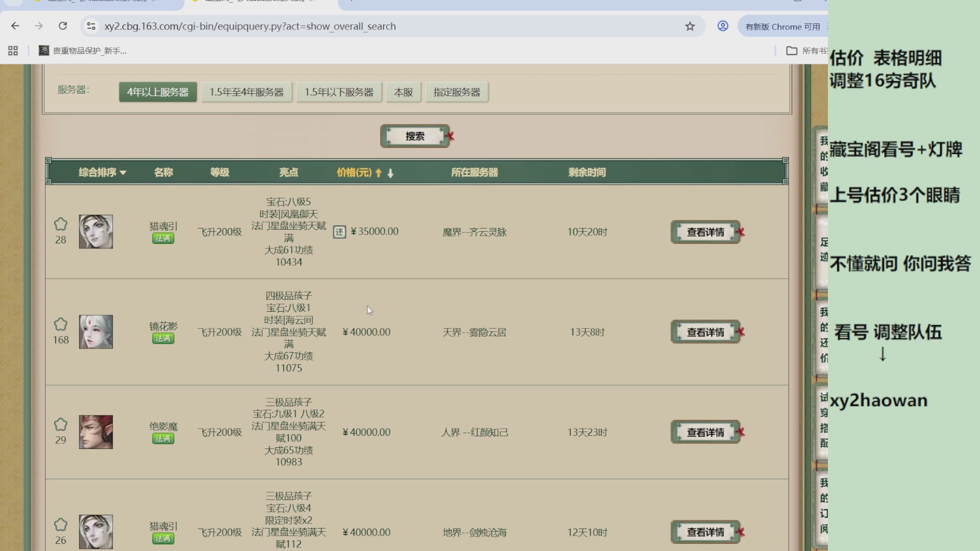Select the 1.5年至4年服务器 filter
The width and height of the screenshot is (980, 551).
click(247, 92)
